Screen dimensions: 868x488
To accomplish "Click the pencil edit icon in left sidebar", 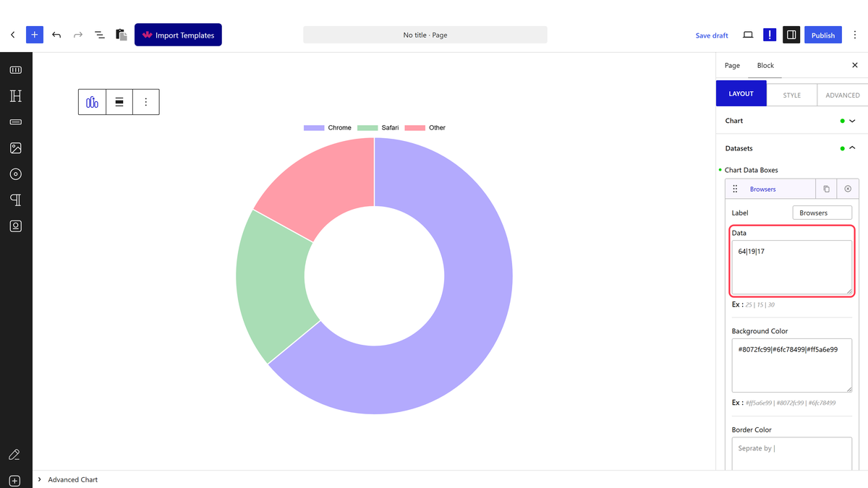I will (14, 455).
